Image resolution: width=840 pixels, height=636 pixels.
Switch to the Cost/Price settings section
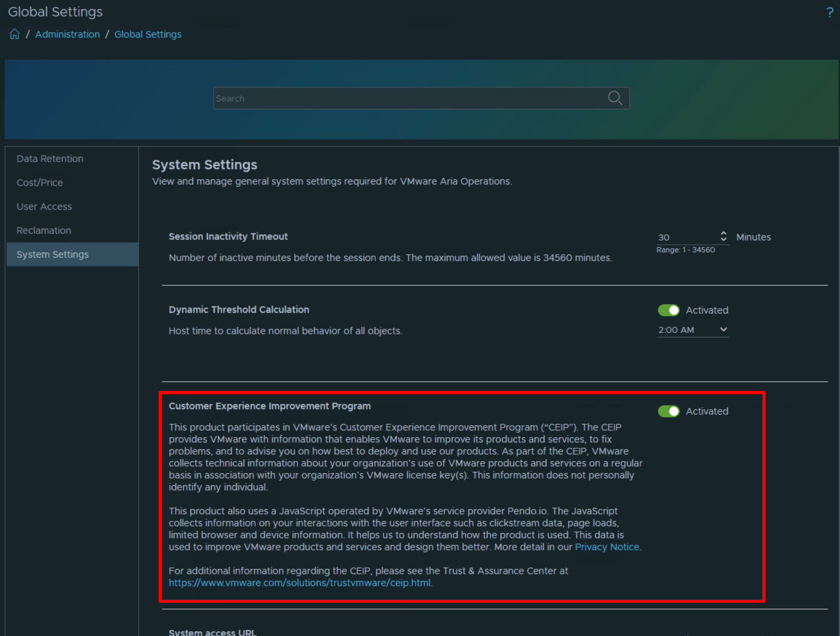tap(39, 182)
